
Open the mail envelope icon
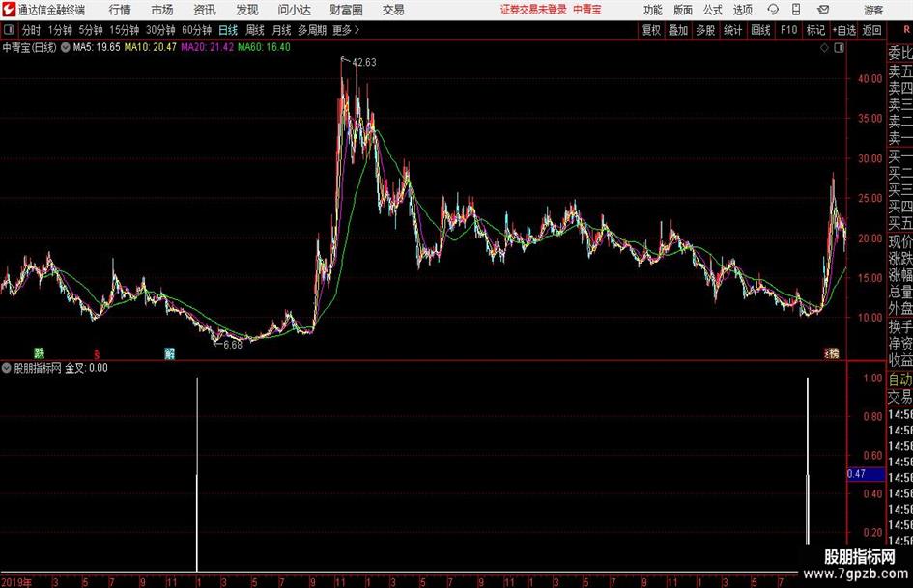click(823, 10)
